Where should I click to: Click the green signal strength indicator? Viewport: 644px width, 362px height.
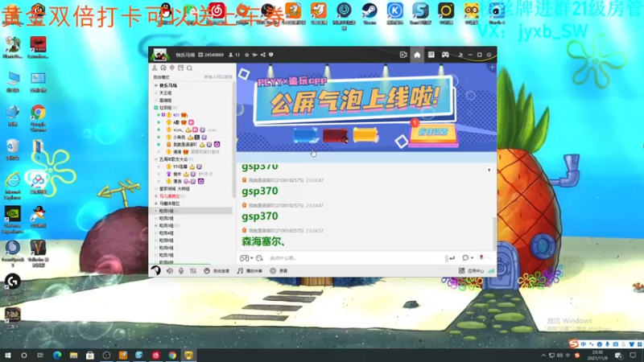[491, 271]
